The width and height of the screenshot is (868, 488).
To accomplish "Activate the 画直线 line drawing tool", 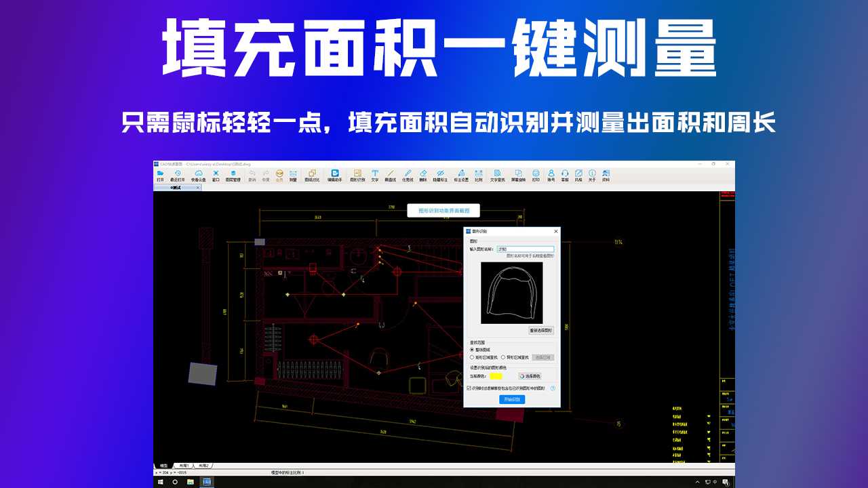I will (x=390, y=176).
